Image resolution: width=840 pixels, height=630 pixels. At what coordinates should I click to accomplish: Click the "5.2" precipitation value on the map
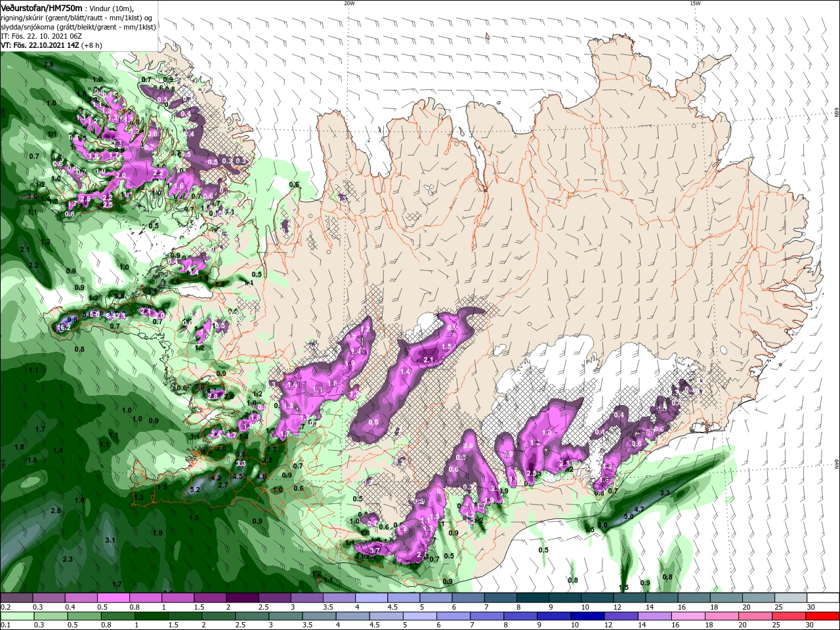195,490
